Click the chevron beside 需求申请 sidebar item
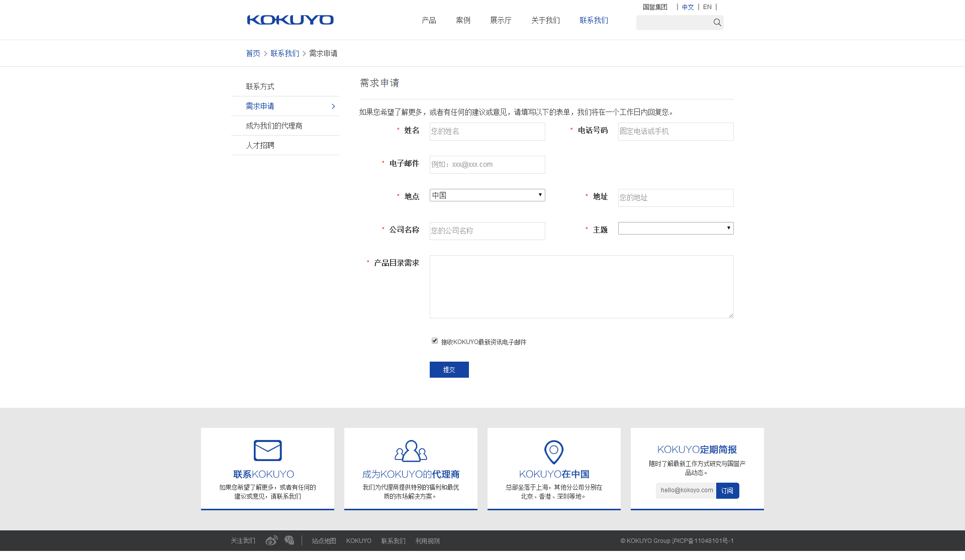This screenshot has height=560, width=965. [x=333, y=106]
